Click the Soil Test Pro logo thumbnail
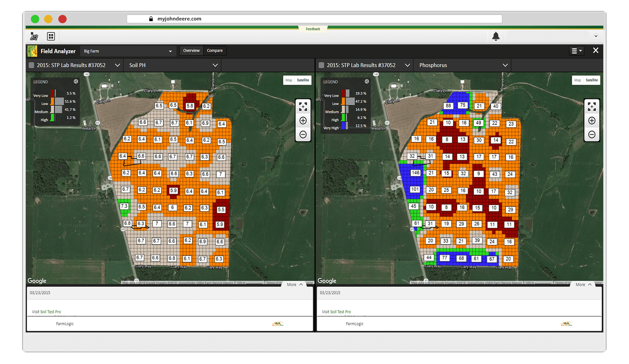This screenshot has height=364, width=629. click(277, 324)
